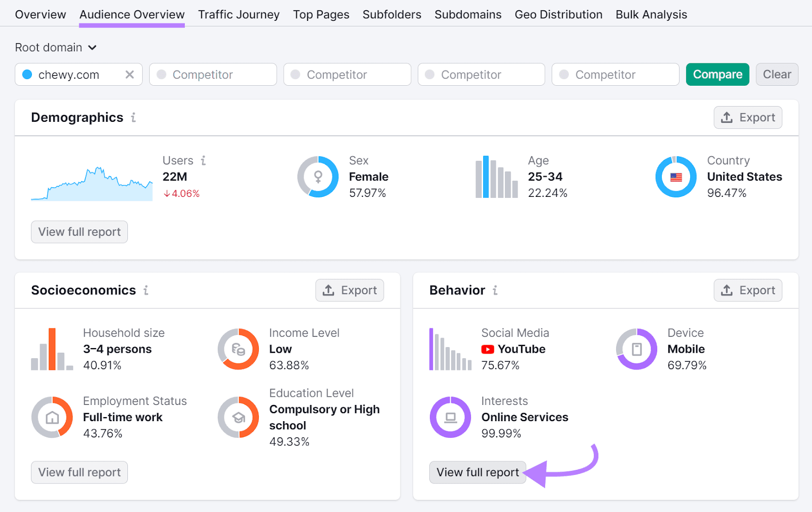Click the female symbol in the Sex donut chart
The height and width of the screenshot is (512, 812).
point(318,177)
